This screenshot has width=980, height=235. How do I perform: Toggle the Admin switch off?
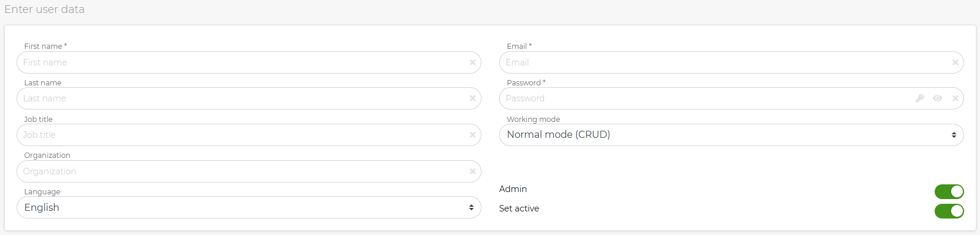(949, 191)
